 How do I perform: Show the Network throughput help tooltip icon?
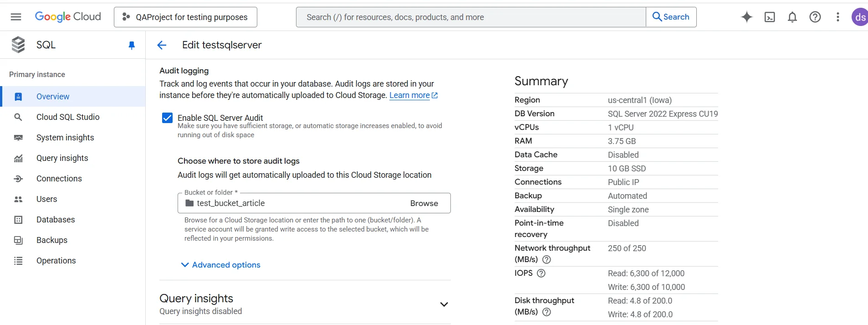point(547,259)
